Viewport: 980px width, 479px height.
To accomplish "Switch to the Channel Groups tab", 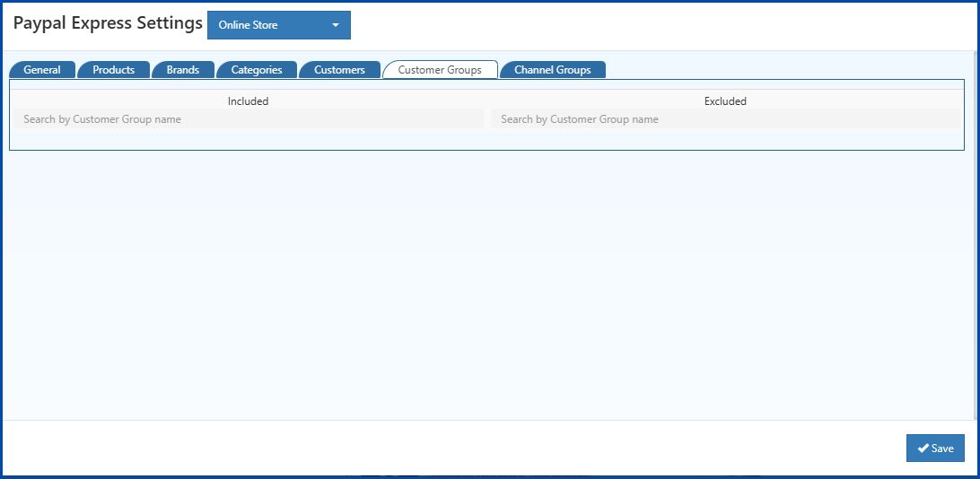I will tap(553, 70).
